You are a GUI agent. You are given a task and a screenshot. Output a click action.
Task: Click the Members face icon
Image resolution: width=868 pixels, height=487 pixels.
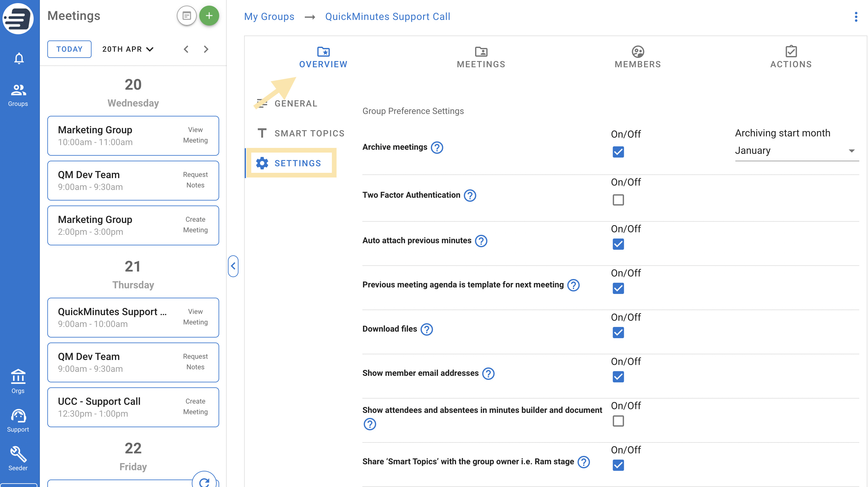(x=638, y=52)
